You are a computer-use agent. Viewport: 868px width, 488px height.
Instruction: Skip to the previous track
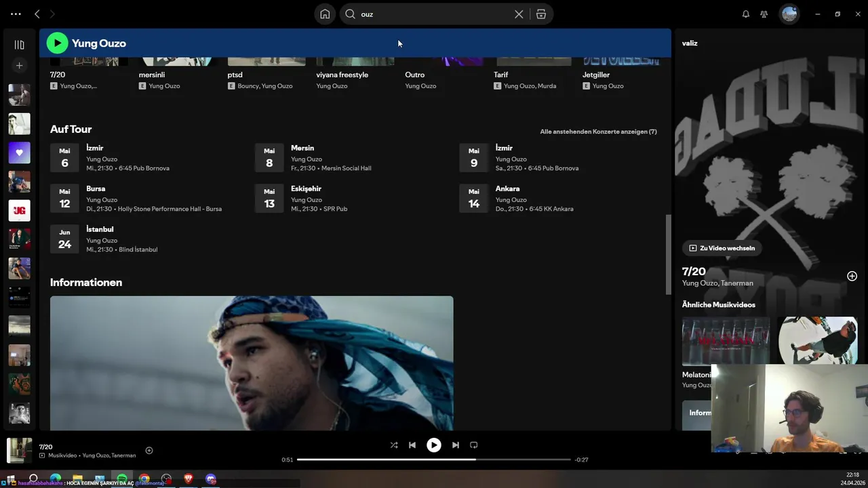412,445
